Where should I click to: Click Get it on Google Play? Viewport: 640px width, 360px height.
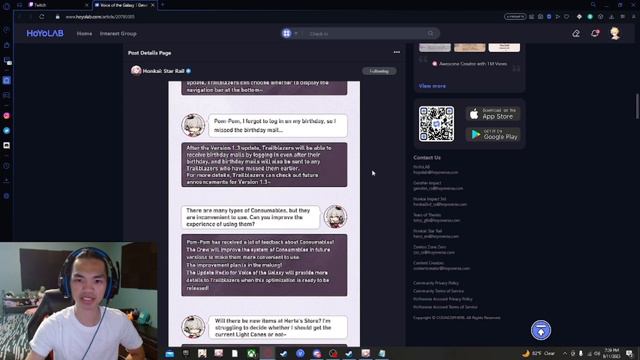(493, 134)
